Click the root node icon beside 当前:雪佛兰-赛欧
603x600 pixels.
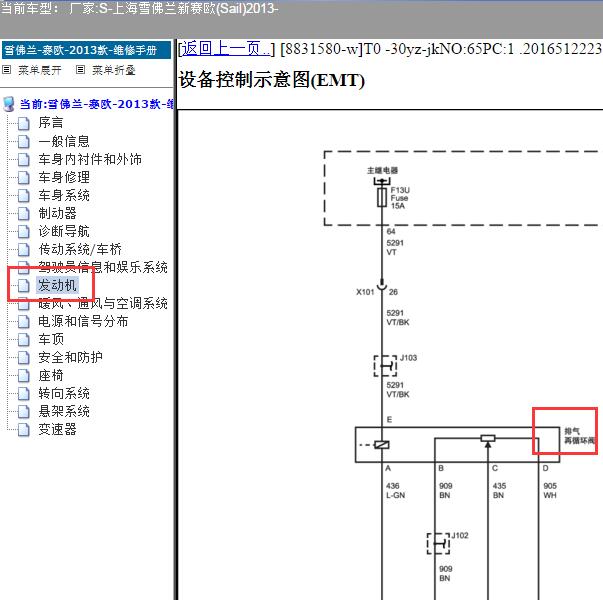(8, 104)
